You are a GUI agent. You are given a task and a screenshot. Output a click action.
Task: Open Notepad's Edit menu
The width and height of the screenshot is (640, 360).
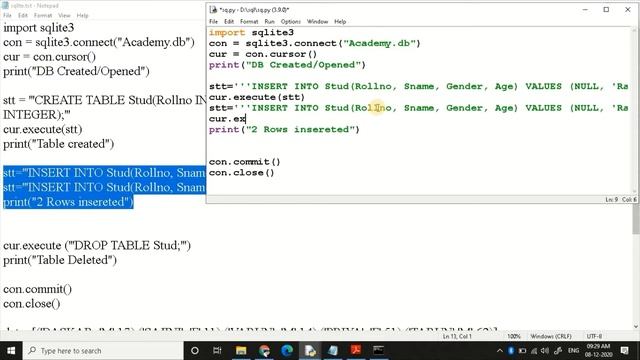[x=23, y=16]
